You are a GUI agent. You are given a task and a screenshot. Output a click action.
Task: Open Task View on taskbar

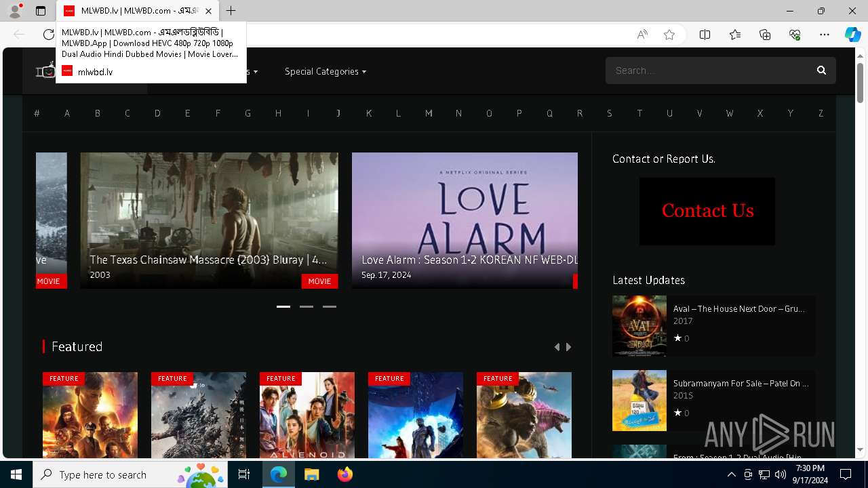pos(244,474)
